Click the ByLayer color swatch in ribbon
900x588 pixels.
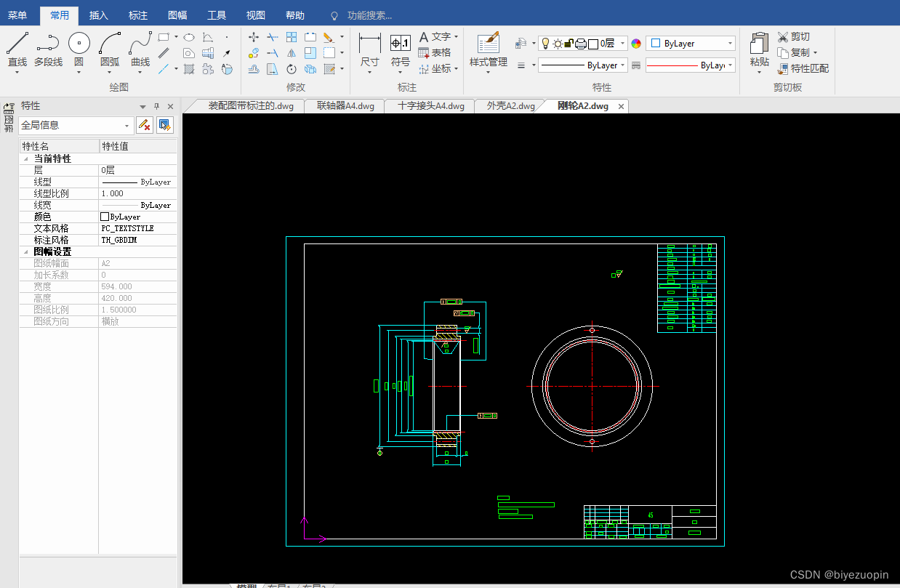pos(654,44)
